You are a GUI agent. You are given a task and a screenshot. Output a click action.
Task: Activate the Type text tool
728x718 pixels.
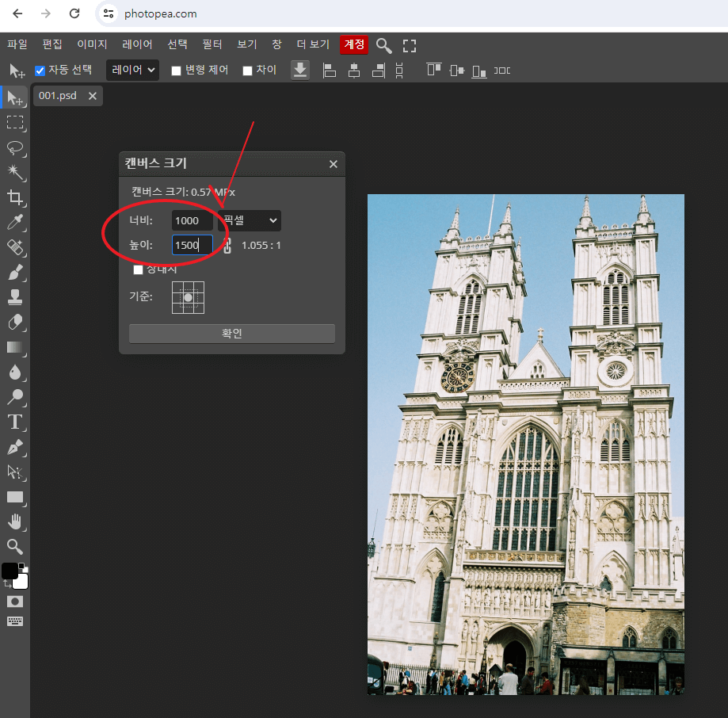click(x=15, y=422)
